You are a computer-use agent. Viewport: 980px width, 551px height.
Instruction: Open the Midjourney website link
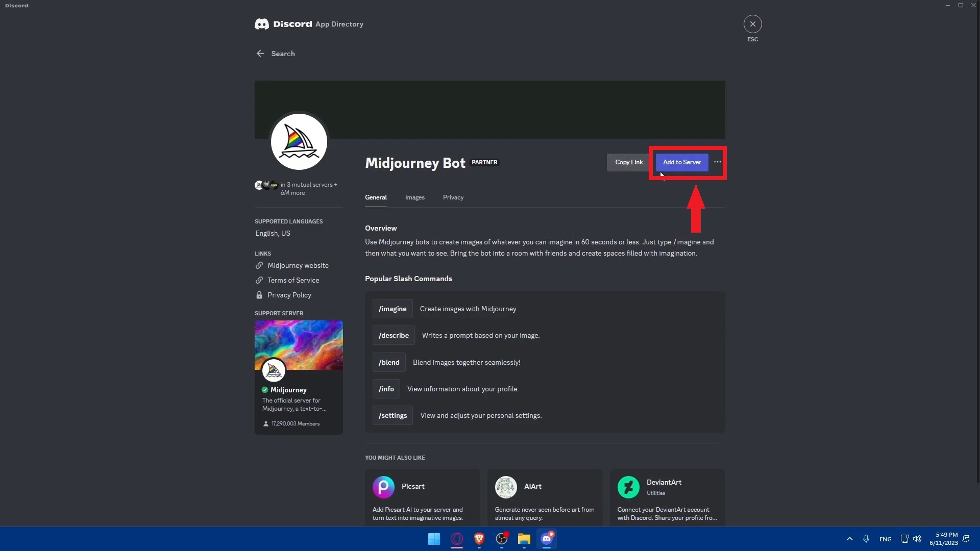[298, 265]
